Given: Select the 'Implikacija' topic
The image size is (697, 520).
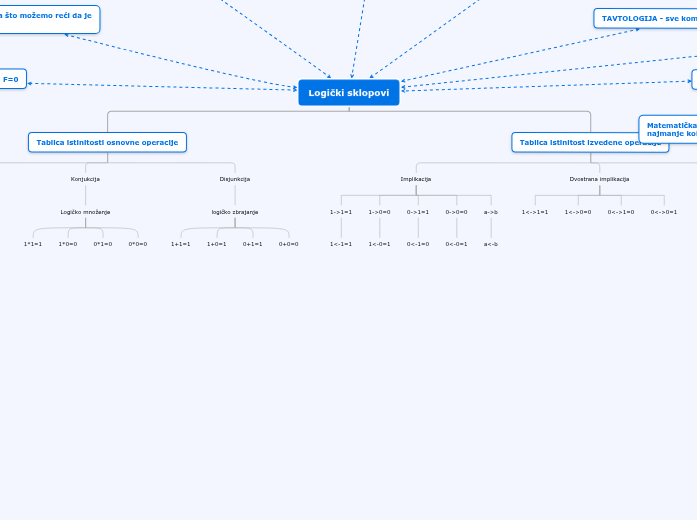Looking at the screenshot, I should [x=416, y=179].
